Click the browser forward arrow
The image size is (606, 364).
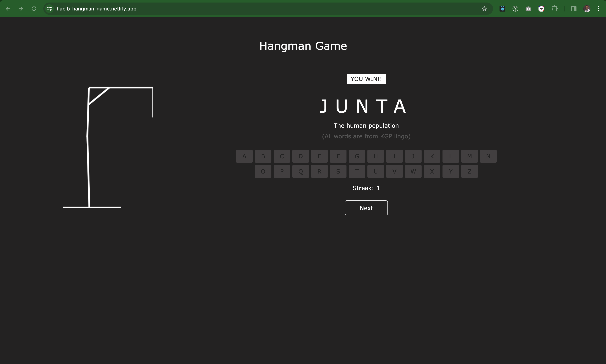point(21,9)
